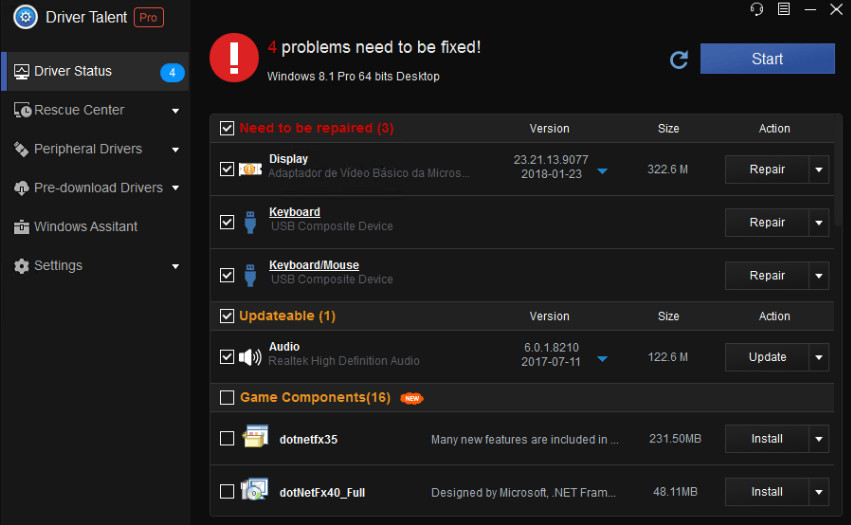851x525 pixels.
Task: Check the dotnetfx35 checkbox
Action: tap(227, 438)
